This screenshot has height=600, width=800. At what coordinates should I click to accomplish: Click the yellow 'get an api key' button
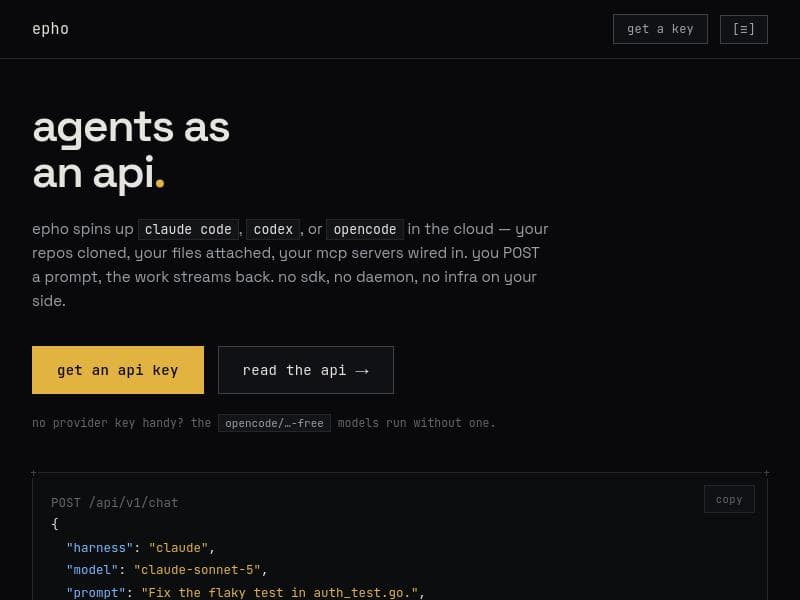pos(118,370)
